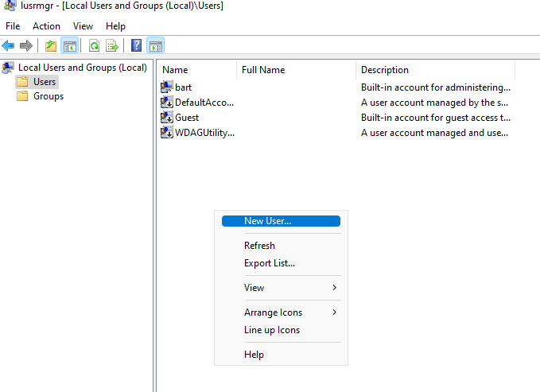Viewport: 540px width, 392px height.
Task: Open the File menu
Action: click(x=13, y=26)
